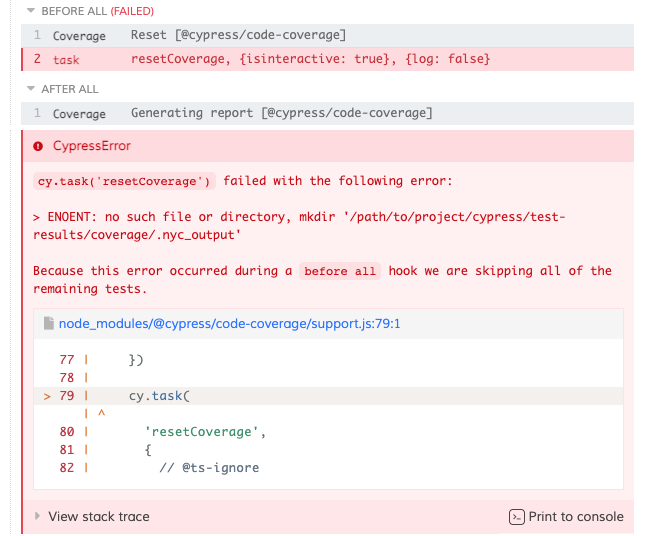Click the Print to console button
The height and width of the screenshot is (536, 645).
(x=566, y=516)
